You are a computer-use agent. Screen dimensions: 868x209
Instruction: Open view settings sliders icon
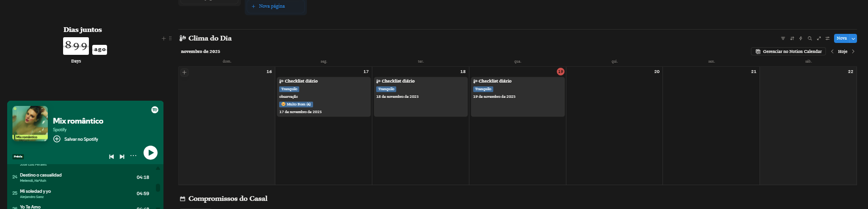click(x=827, y=38)
